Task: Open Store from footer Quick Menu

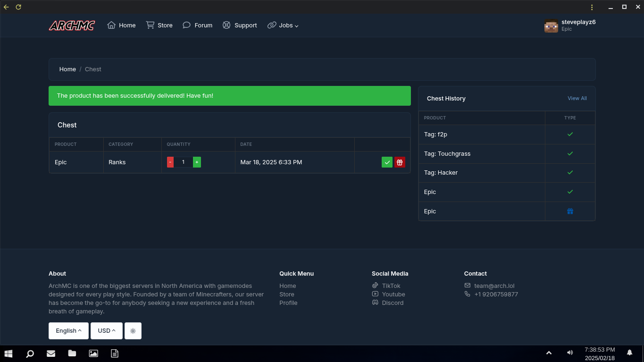Action: 286,295
